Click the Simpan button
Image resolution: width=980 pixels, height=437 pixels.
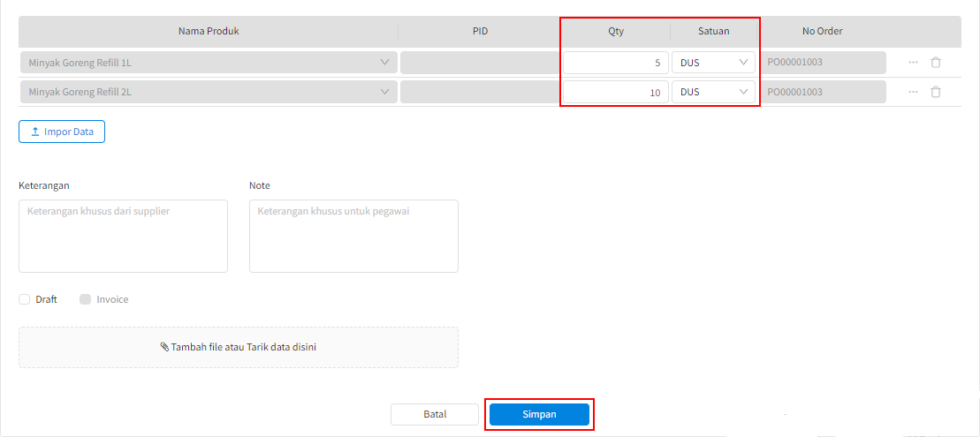coord(539,414)
